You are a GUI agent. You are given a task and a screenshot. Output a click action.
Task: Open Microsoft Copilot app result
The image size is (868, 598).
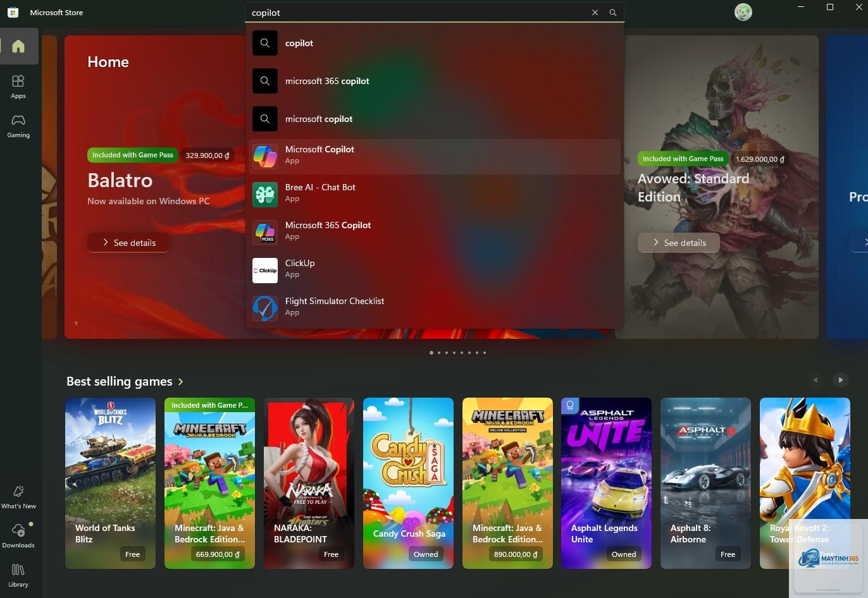[434, 157]
